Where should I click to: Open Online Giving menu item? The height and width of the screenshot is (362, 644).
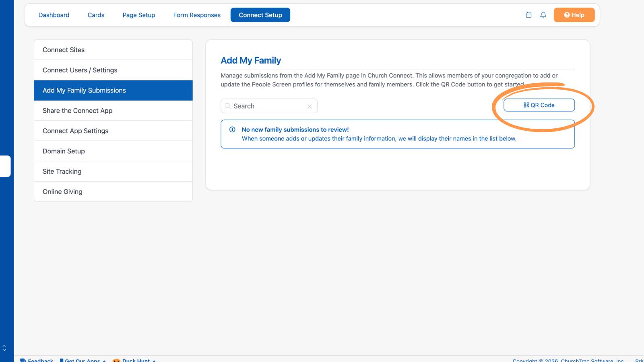[113, 191]
